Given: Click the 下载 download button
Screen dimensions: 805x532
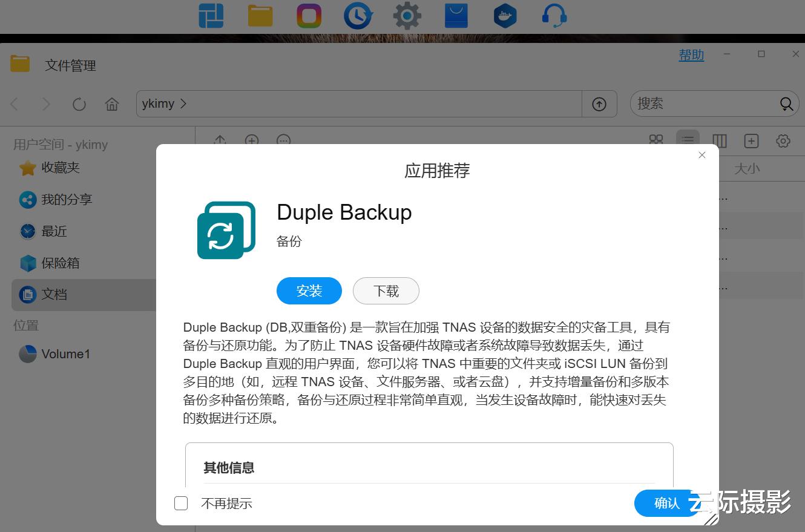Looking at the screenshot, I should [386, 291].
